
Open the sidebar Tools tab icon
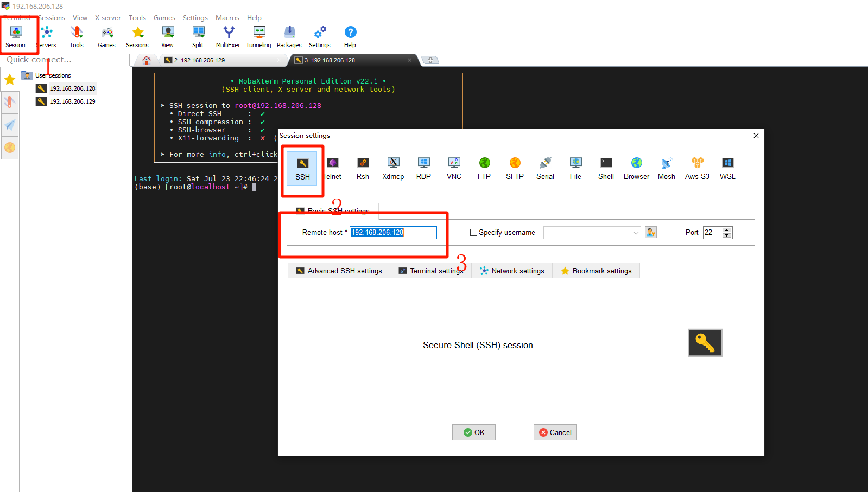pos(10,102)
